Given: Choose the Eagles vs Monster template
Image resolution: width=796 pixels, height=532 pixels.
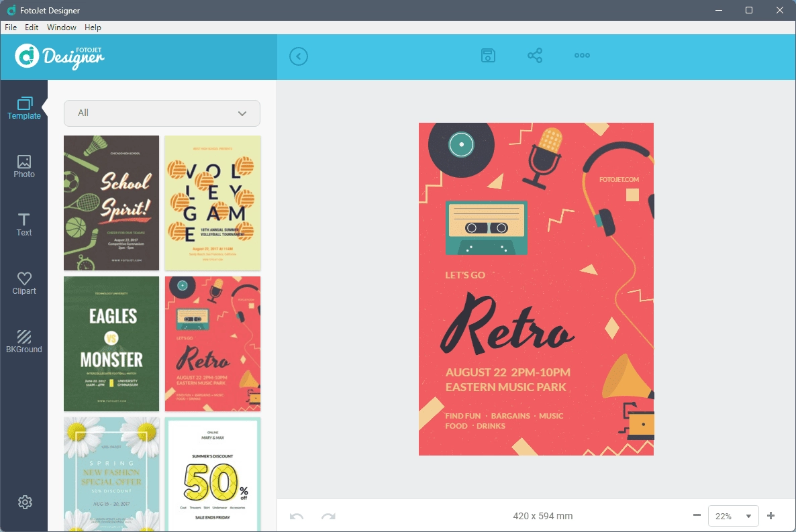Looking at the screenshot, I should 111,343.
